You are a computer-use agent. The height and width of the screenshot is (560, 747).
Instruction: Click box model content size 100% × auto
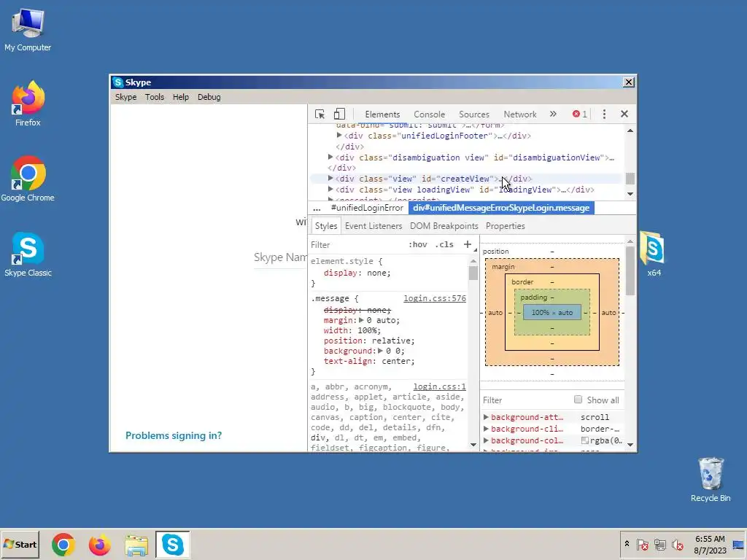coord(551,313)
